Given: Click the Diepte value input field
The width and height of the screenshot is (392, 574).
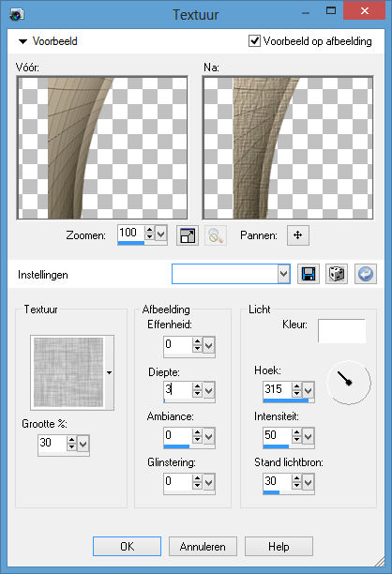Looking at the screenshot, I should (x=177, y=389).
